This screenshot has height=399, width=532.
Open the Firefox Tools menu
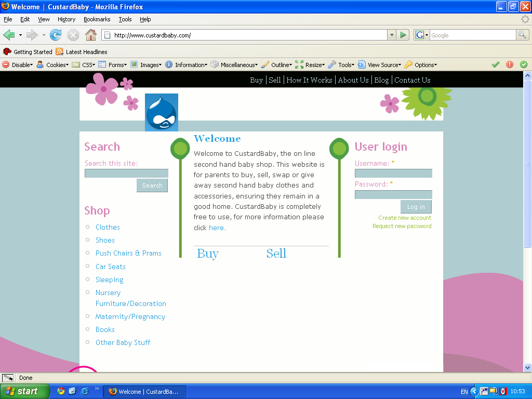tap(125, 19)
